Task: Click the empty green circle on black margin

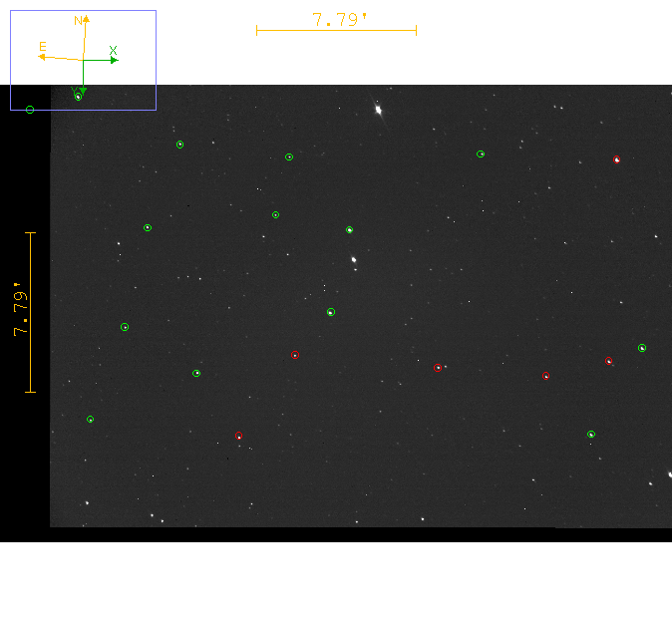Action: click(30, 110)
